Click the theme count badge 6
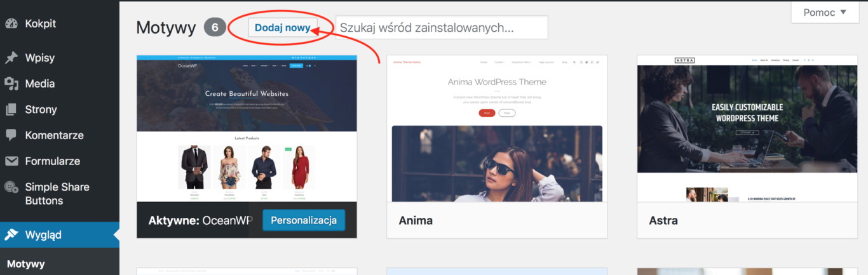Viewport: 868px width, 275px height. 215,27
